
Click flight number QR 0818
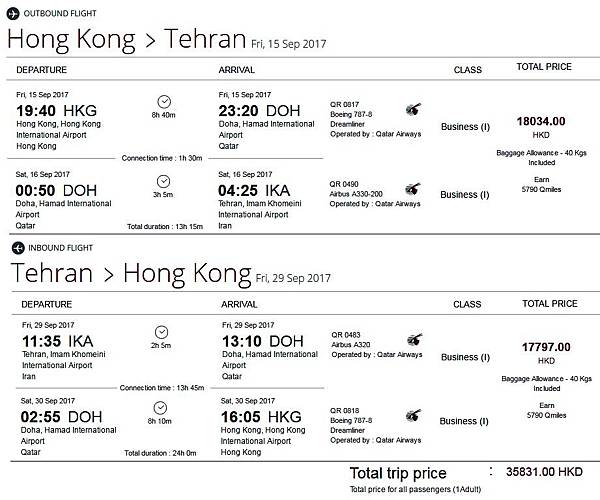tap(345, 409)
